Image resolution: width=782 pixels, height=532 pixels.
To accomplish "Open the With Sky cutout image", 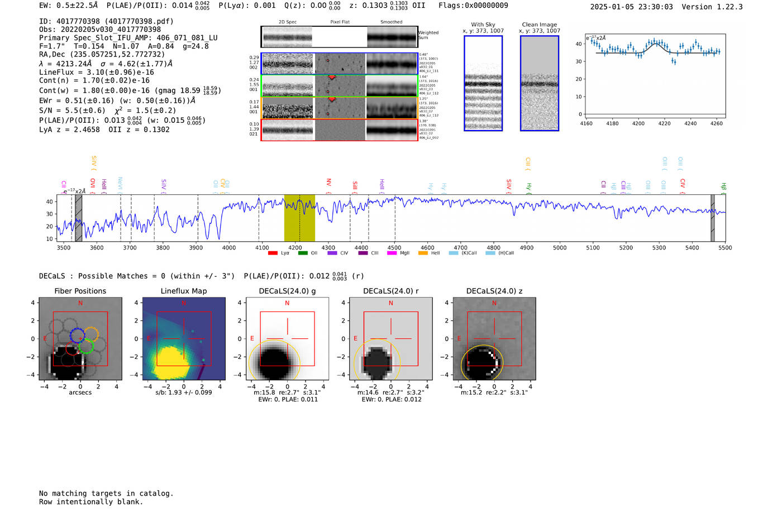I will (x=483, y=83).
